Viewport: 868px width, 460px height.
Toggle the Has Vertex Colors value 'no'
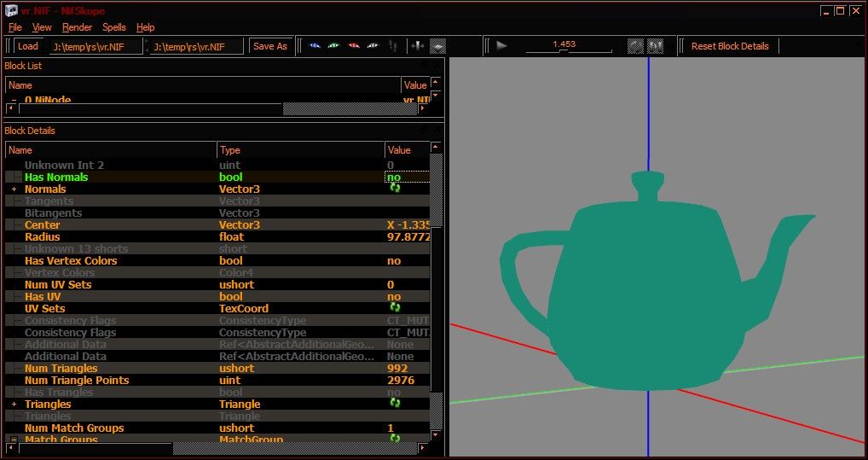click(x=394, y=261)
